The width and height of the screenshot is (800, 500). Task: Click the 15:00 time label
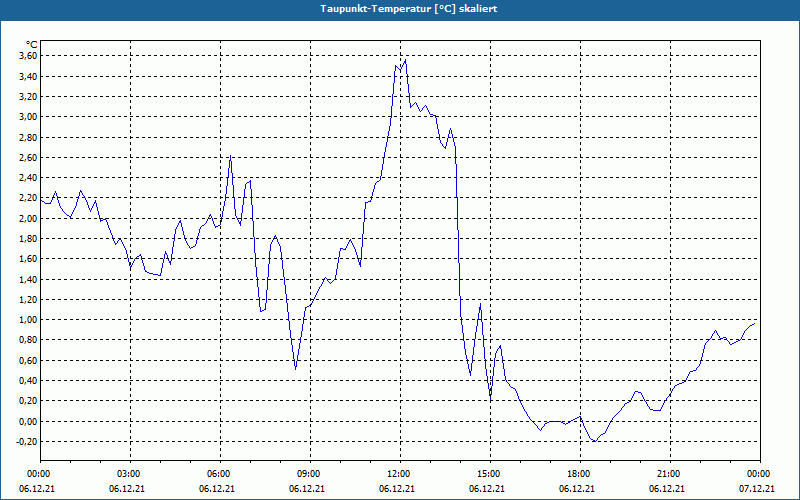(490, 474)
